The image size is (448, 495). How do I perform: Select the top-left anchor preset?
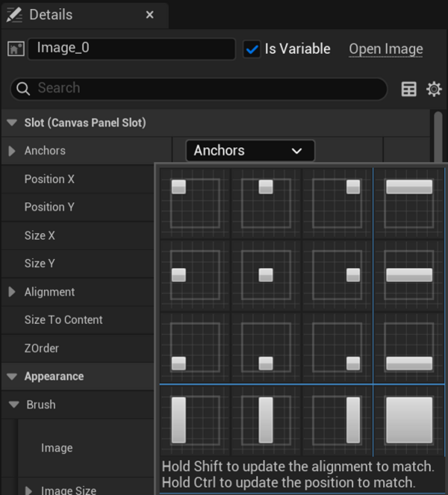click(x=195, y=203)
